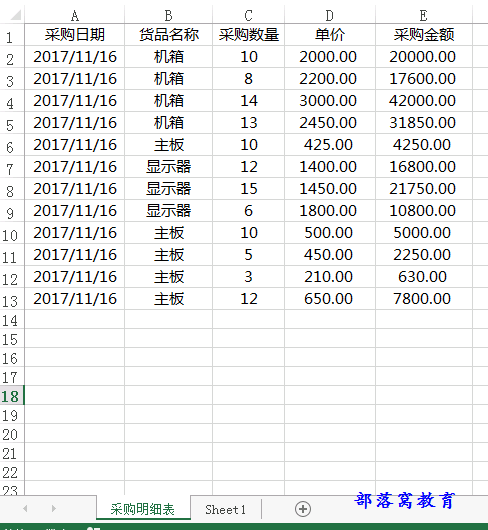Click the cell showing 630.00
488x530 pixels.
(424, 277)
